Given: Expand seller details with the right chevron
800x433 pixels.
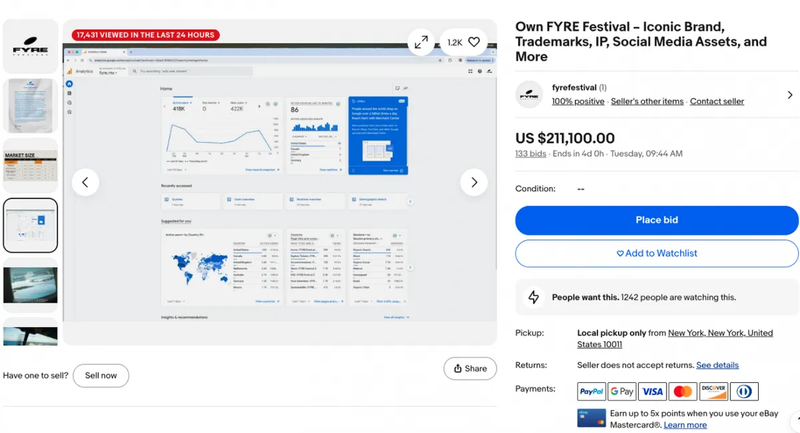Looking at the screenshot, I should click(789, 95).
